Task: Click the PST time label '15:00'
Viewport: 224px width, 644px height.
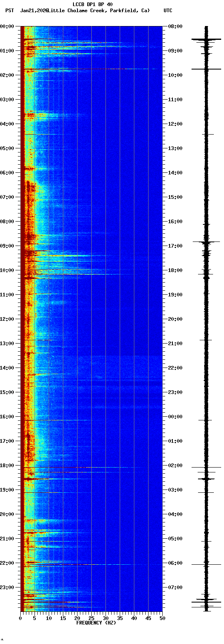Action: tap(7, 392)
